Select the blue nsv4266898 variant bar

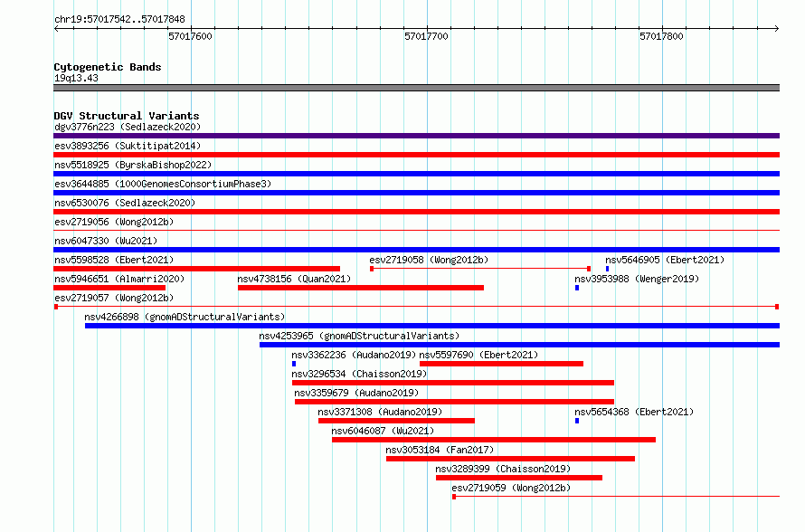point(432,326)
